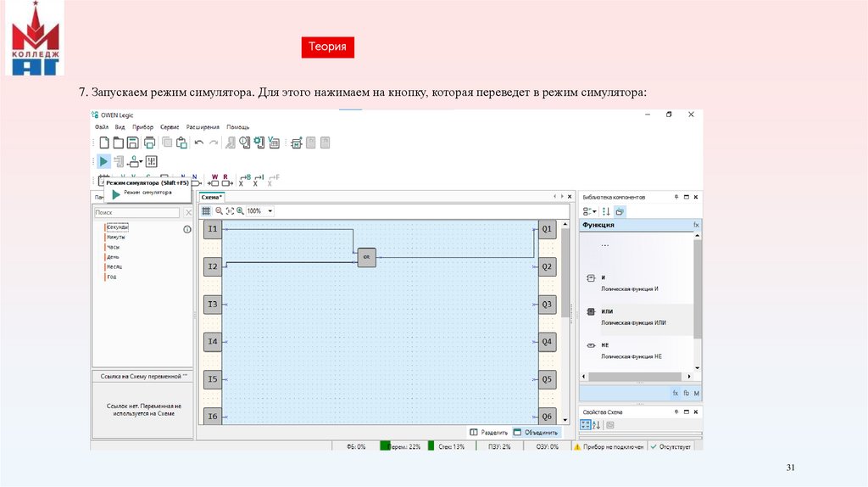Insert network variable read block R

click(227, 181)
